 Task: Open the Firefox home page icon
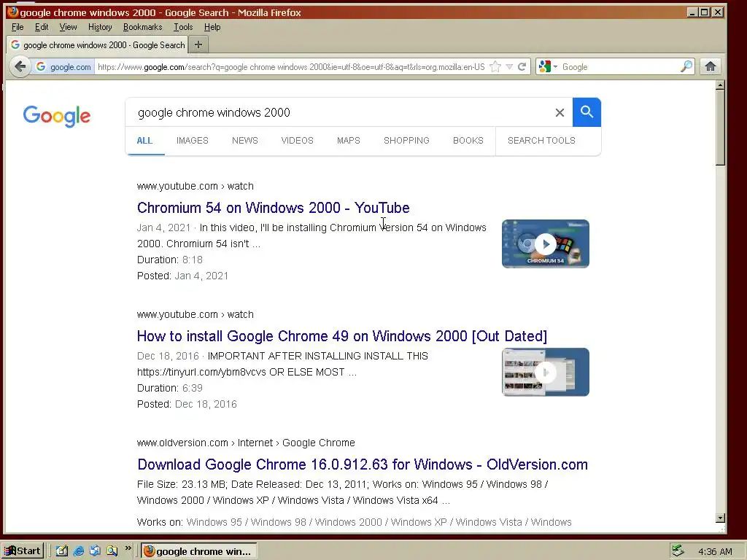[711, 66]
